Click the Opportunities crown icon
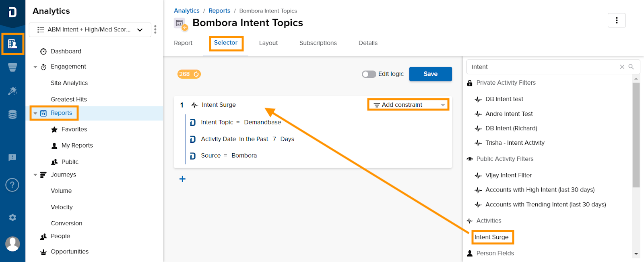The width and height of the screenshot is (644, 262). pyautogui.click(x=43, y=252)
